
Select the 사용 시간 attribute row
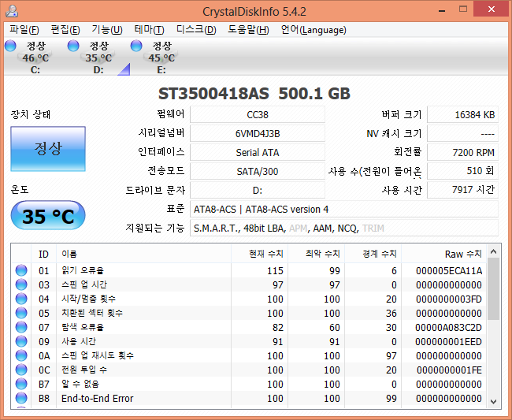click(x=249, y=341)
